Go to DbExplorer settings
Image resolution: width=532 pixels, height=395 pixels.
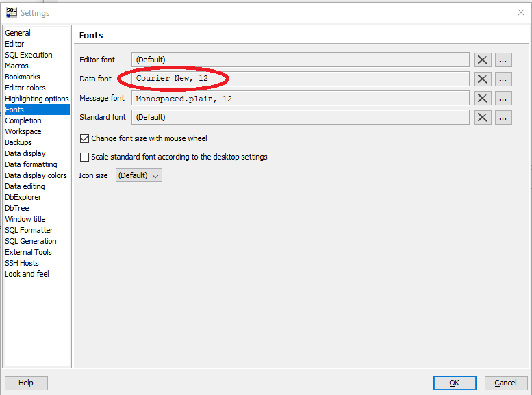point(37,197)
